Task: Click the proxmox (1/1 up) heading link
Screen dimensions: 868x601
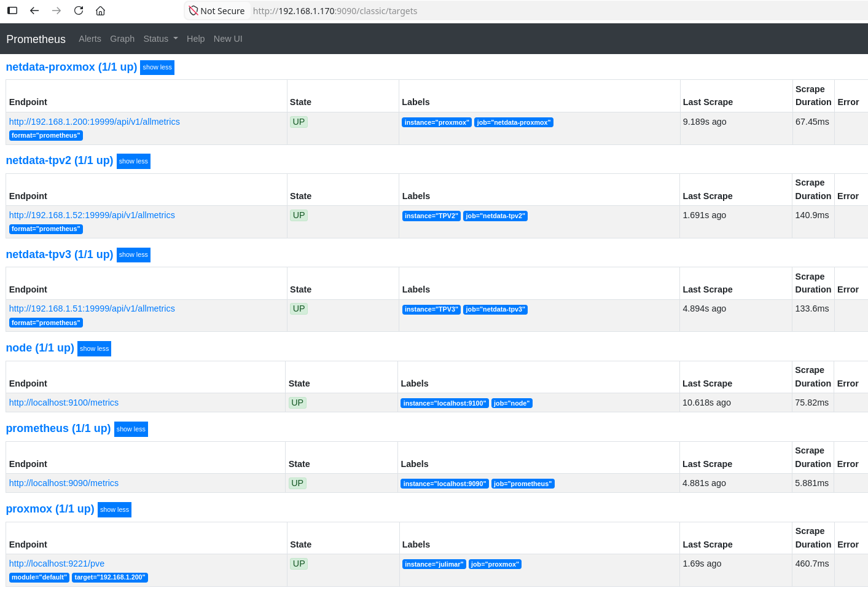Action: click(x=50, y=509)
